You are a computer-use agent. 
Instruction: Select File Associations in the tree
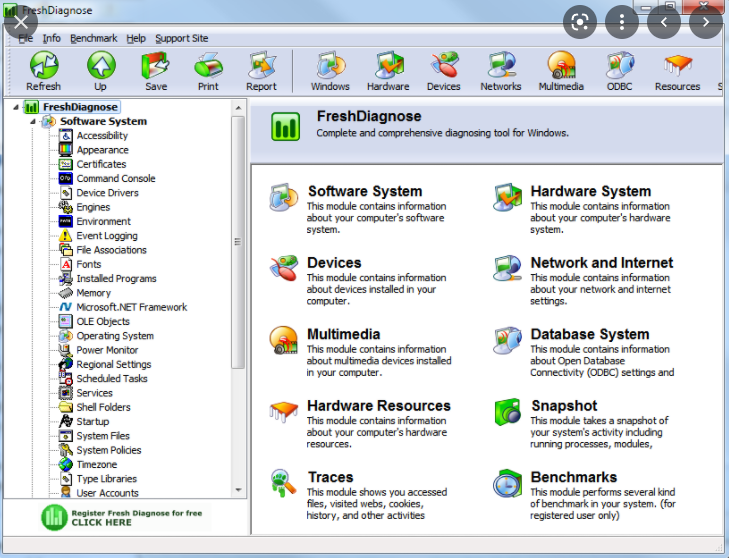point(111,250)
